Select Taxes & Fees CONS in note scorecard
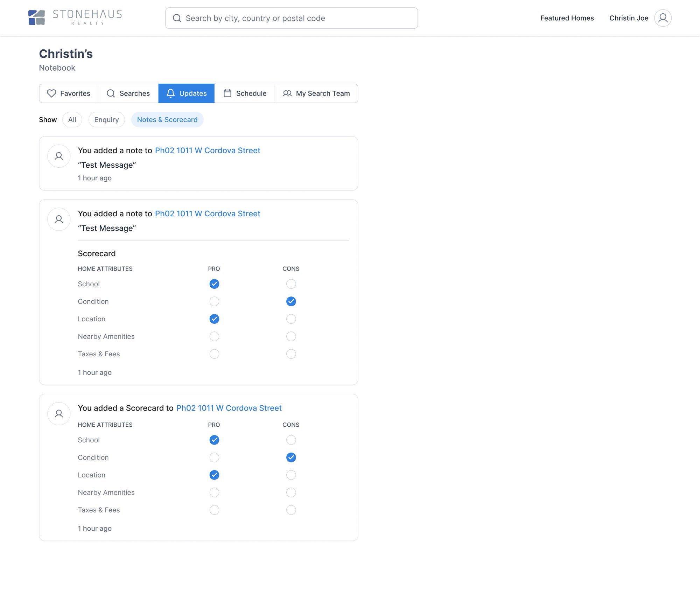 291,354
